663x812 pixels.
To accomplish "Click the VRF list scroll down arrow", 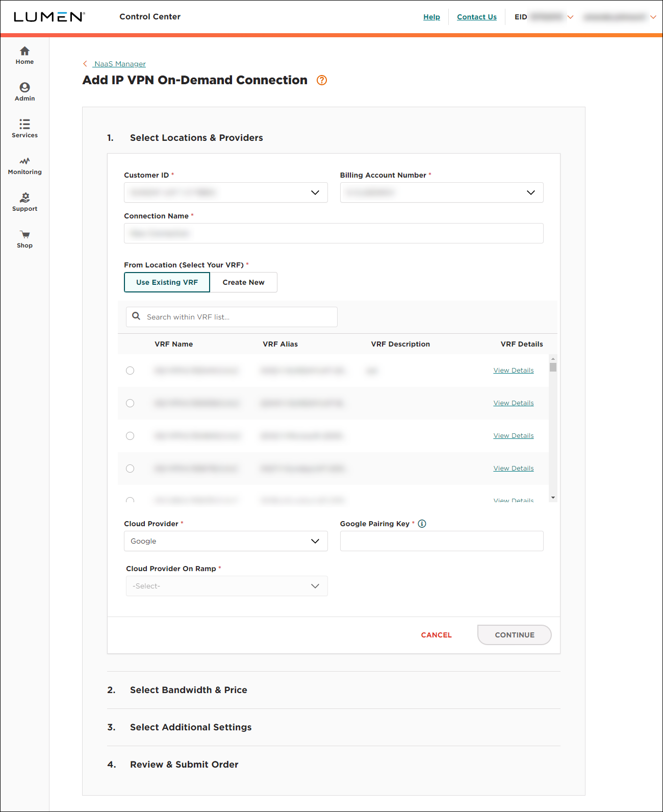I will (x=553, y=498).
